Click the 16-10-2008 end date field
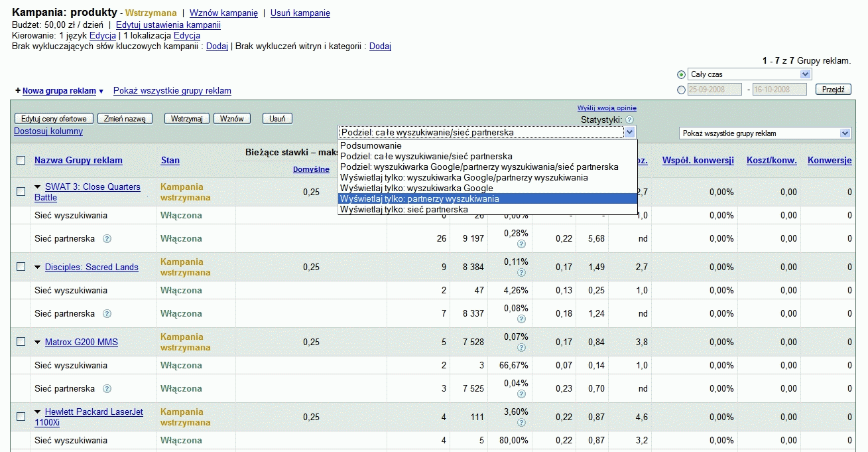 780,90
